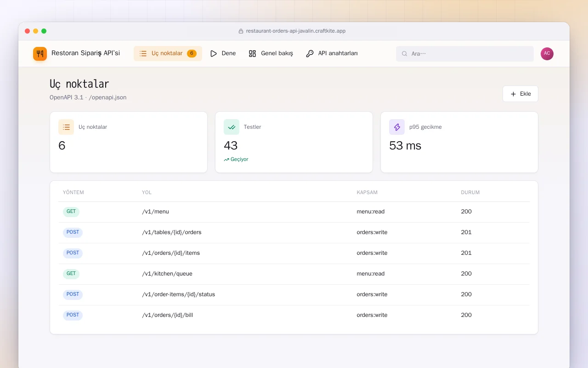Image resolution: width=588 pixels, height=368 pixels.
Task: Select the /v1/kitchen/queue row
Action: [294, 274]
